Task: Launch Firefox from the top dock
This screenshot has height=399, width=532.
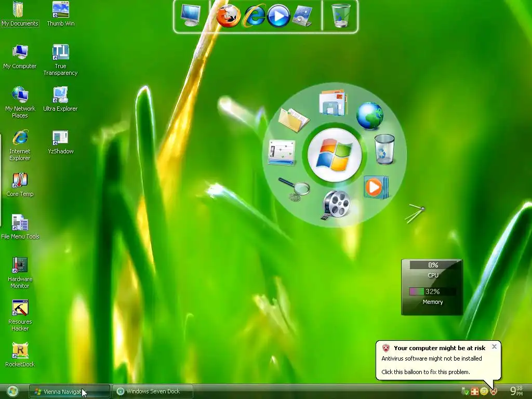Action: (x=229, y=16)
